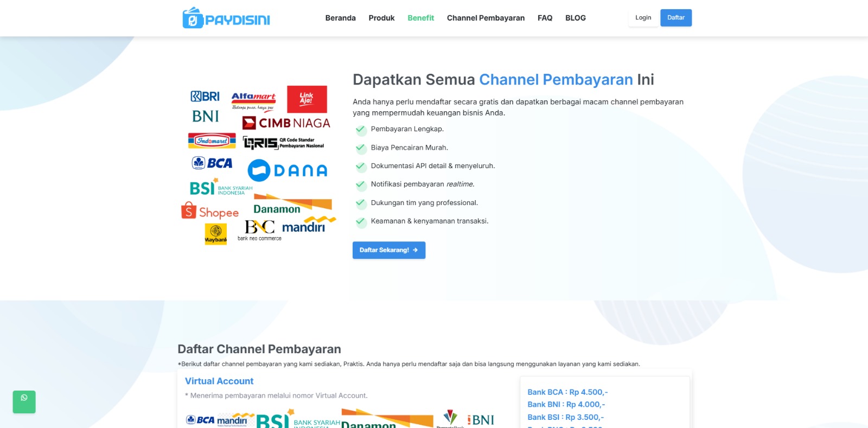Click the Pembayaran Lengkap text
The width and height of the screenshot is (868, 428).
click(407, 129)
